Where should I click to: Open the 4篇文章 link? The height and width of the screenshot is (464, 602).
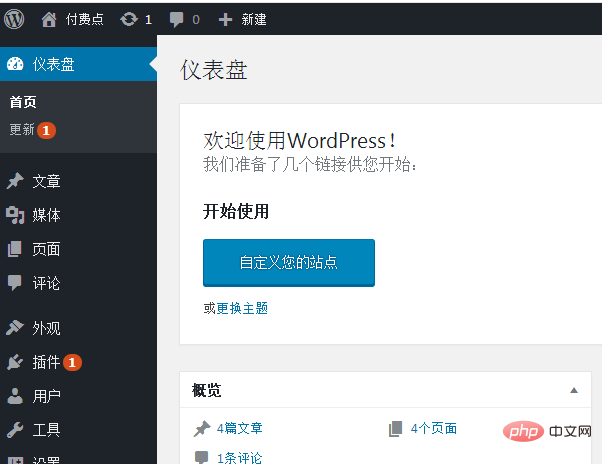point(239,428)
